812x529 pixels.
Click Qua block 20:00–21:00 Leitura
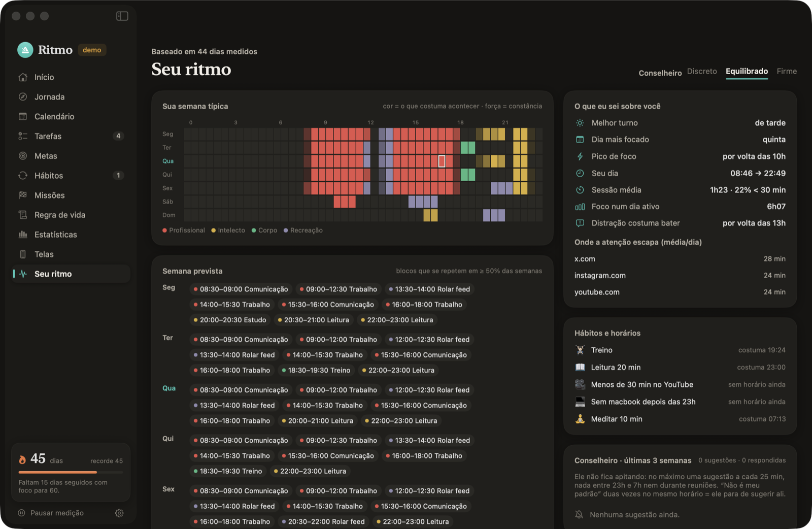coord(317,421)
